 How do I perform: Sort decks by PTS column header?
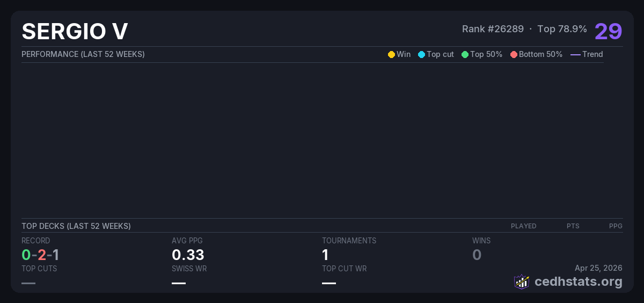point(573,226)
